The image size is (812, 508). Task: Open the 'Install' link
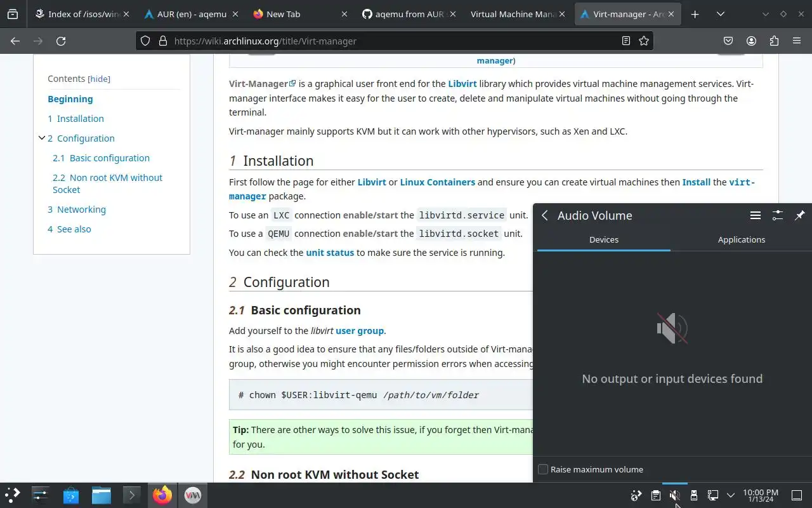(x=696, y=182)
